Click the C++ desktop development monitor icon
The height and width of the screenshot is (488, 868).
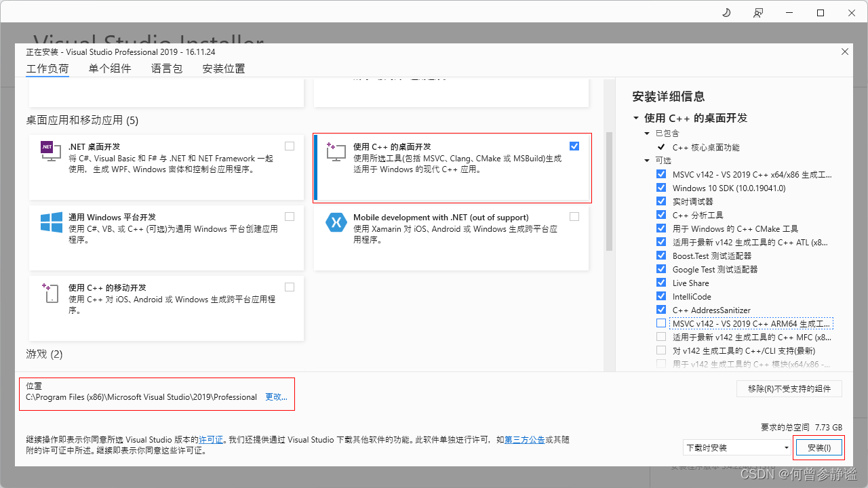[336, 151]
